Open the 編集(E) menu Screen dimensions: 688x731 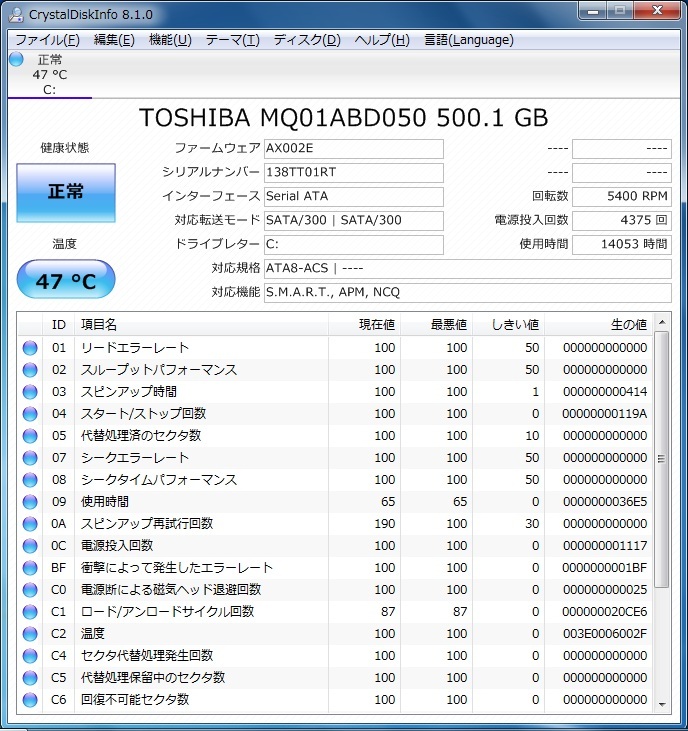tap(114, 40)
